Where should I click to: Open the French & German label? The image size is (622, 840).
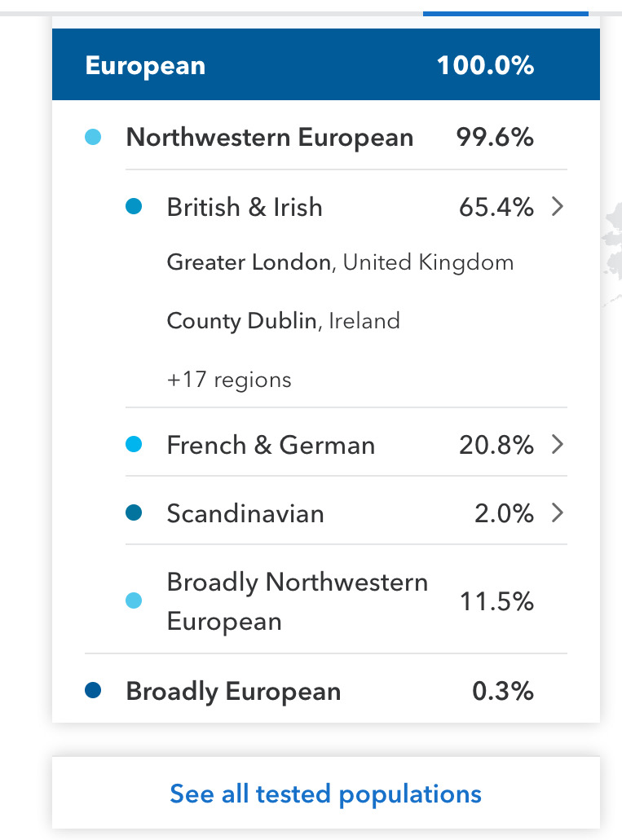pyautogui.click(x=271, y=445)
